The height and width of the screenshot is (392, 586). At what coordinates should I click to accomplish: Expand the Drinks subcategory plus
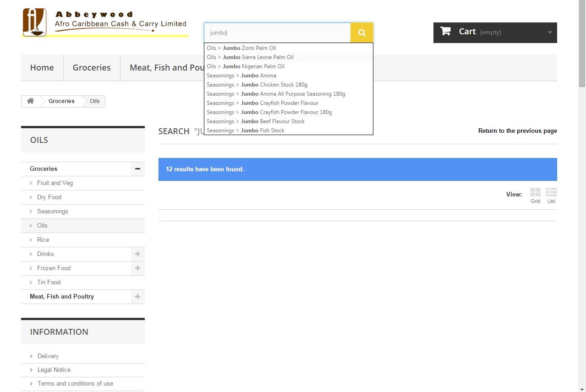coord(137,254)
